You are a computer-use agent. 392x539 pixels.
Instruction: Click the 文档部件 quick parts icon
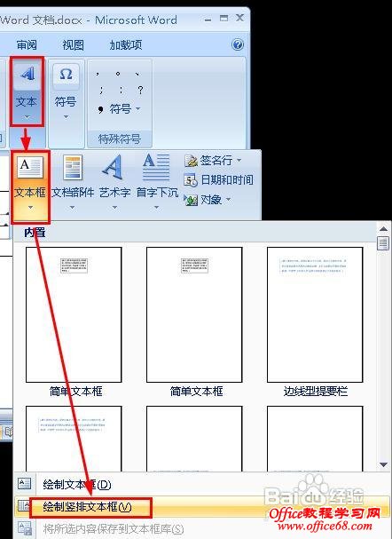73,168
